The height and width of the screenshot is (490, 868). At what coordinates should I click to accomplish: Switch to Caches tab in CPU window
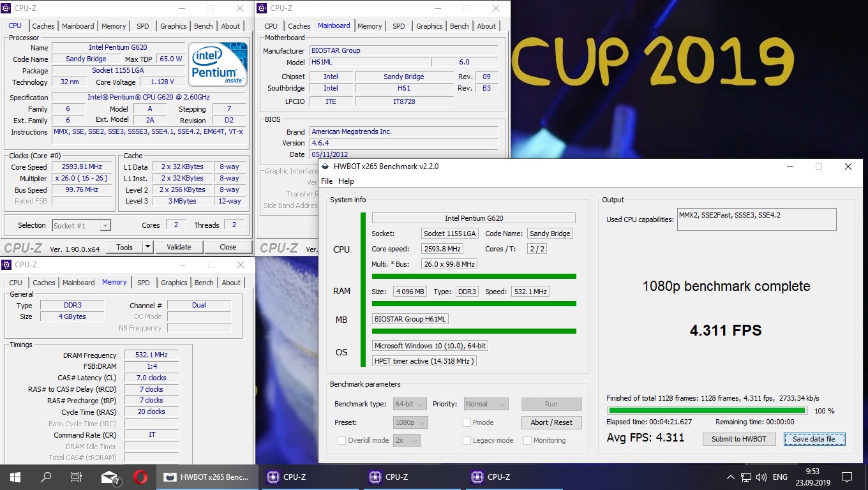[x=43, y=26]
